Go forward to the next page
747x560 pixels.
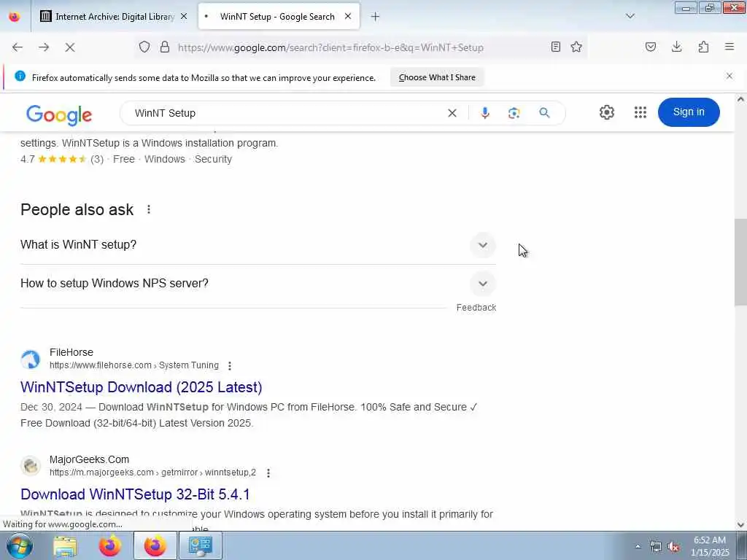pos(44,47)
